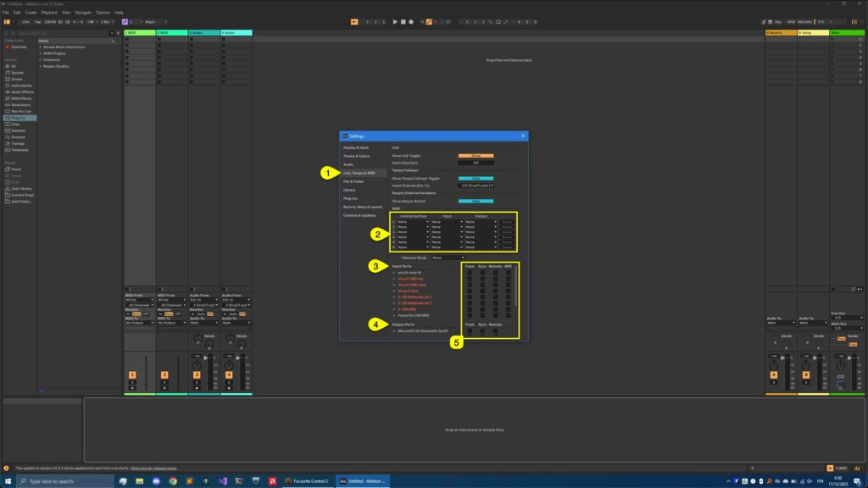
Task: Open the Options menu
Action: tap(103, 14)
